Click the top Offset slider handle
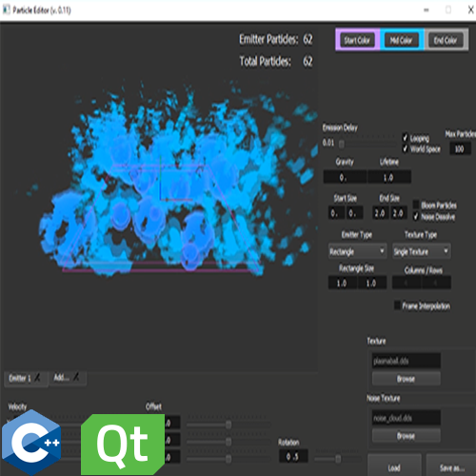This screenshot has height=476, width=476. pyautogui.click(x=228, y=425)
